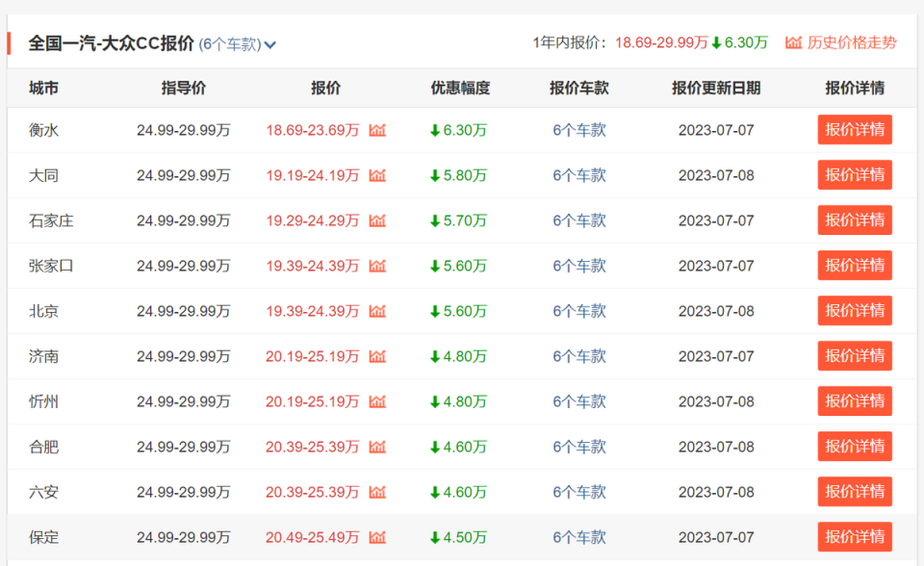Click the 全国一汽-大众CC报价 heading
This screenshot has width=924, height=566.
point(112,43)
